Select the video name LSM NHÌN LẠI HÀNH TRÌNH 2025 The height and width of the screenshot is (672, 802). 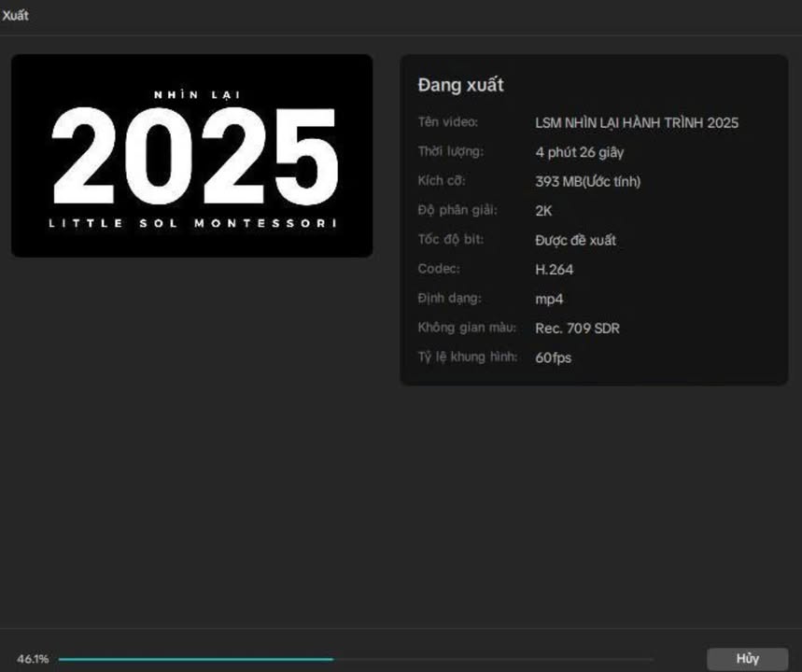click(x=637, y=122)
